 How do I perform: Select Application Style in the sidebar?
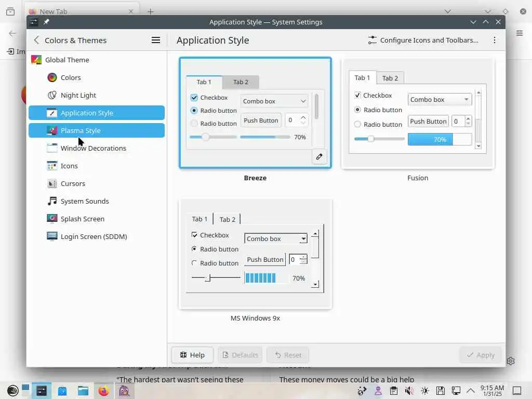coord(97,113)
